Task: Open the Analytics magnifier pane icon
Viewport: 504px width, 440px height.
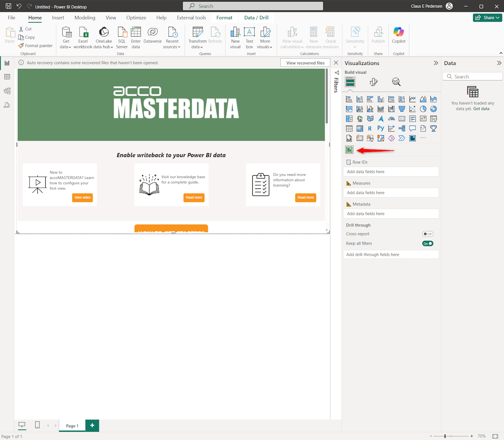Action: [396, 82]
